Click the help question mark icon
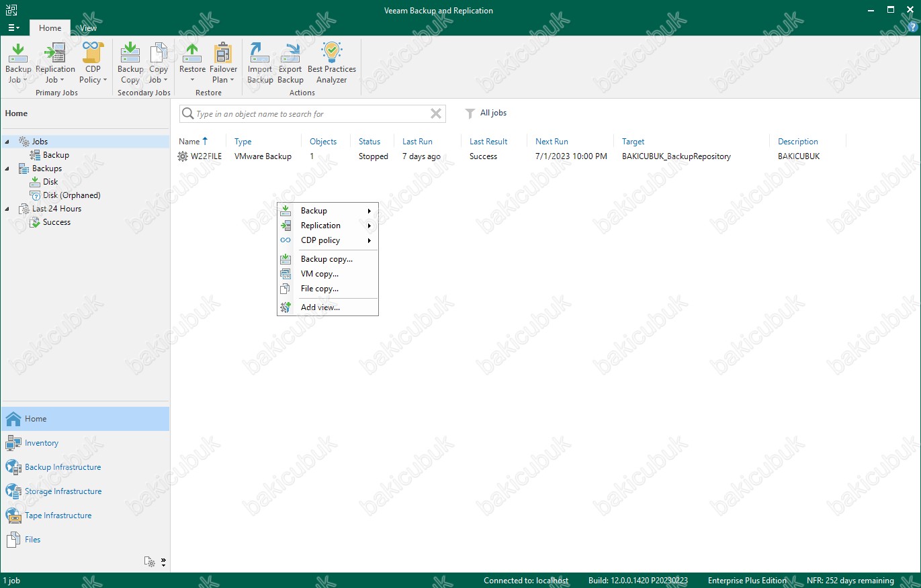921x588 pixels. point(911,28)
